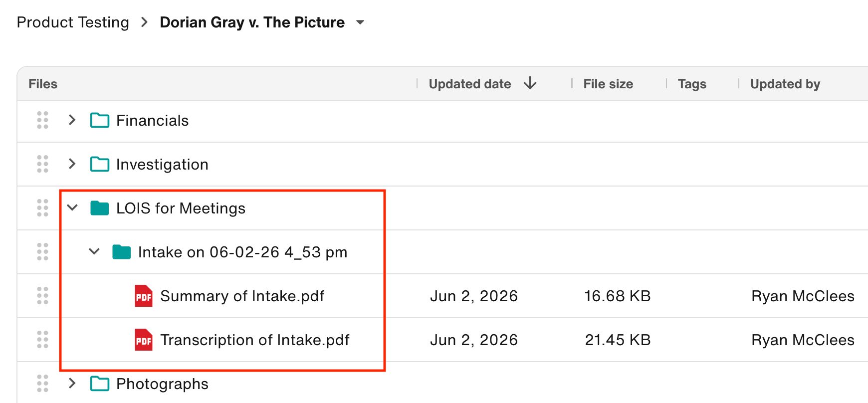
Task: Click the Financials folder icon
Action: [100, 120]
